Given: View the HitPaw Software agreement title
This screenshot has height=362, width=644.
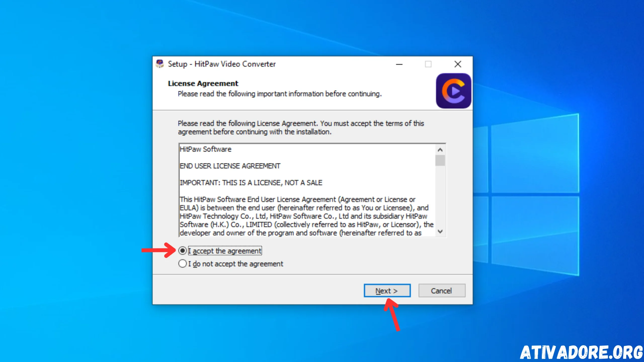Looking at the screenshot, I should (204, 149).
